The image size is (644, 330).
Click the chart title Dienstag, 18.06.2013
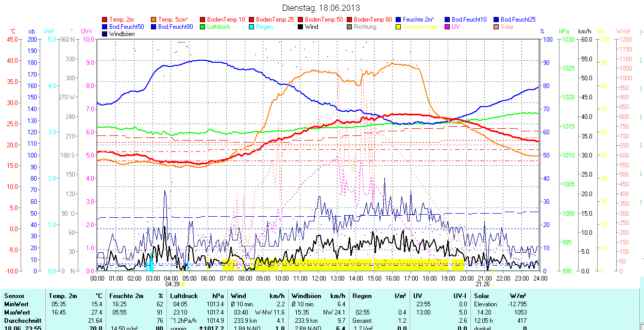pos(321,8)
